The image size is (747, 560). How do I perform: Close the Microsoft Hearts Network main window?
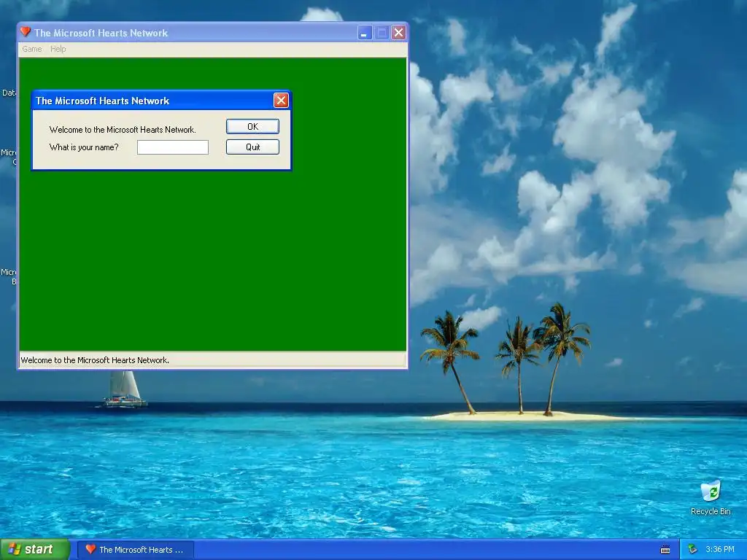pyautogui.click(x=399, y=33)
